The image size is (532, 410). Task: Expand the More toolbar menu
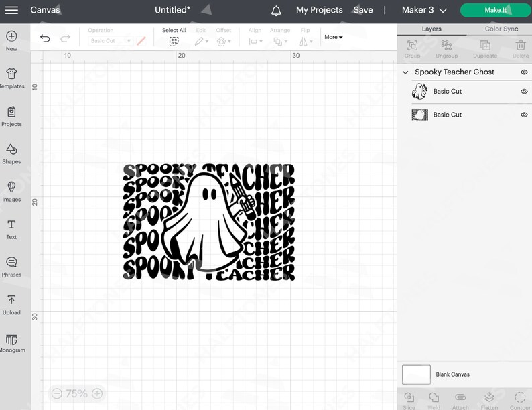(x=333, y=37)
